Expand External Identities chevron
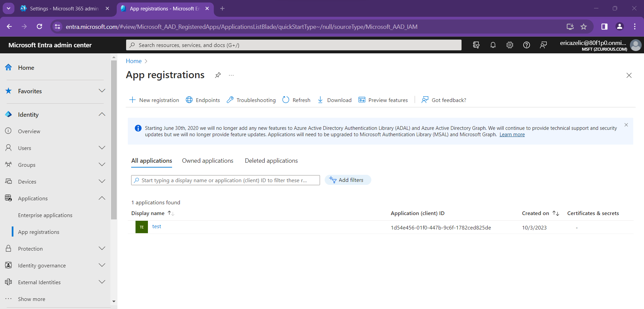The height and width of the screenshot is (309, 644). click(x=102, y=282)
